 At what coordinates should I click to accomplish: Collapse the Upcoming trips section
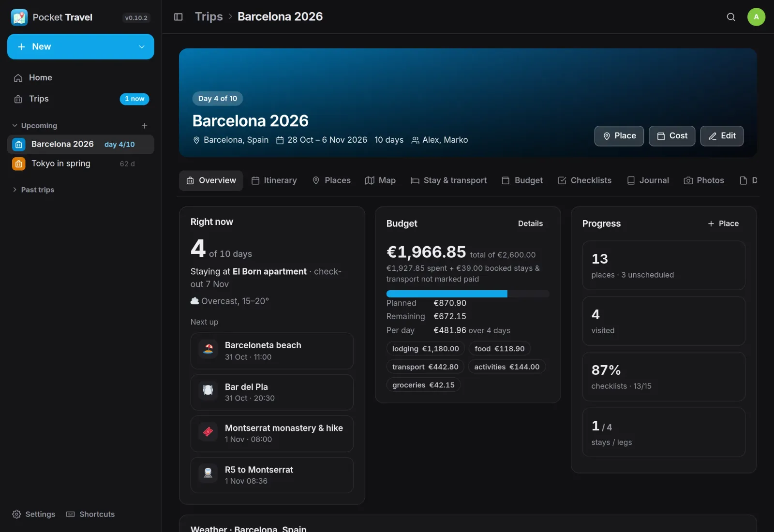pyautogui.click(x=35, y=126)
